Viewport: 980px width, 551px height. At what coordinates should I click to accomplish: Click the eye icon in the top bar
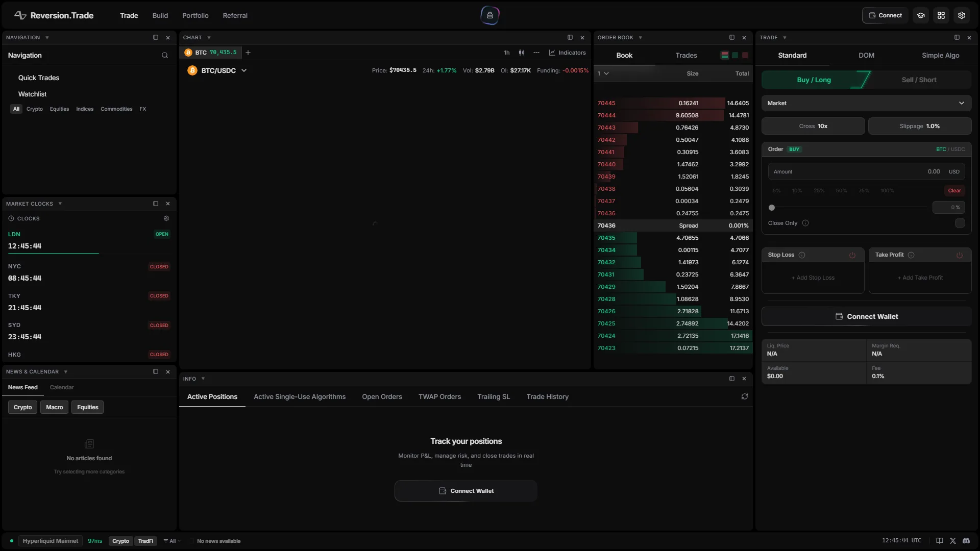921,15
